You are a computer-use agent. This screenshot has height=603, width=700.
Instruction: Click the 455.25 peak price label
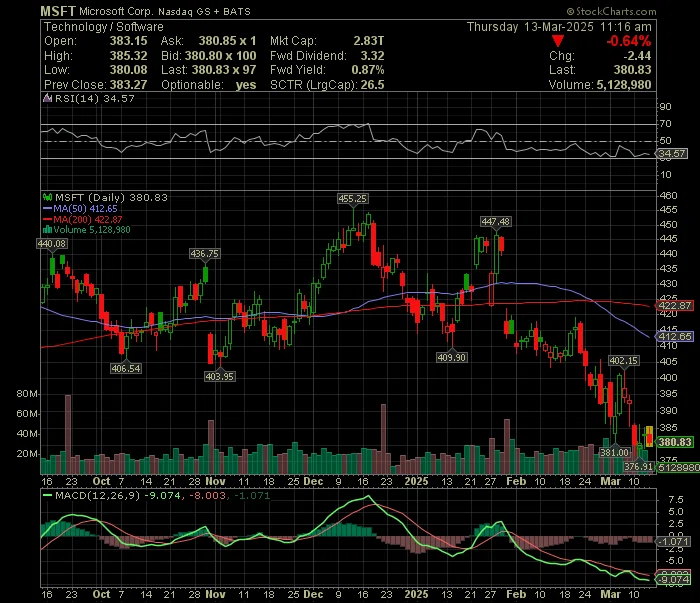(x=352, y=199)
